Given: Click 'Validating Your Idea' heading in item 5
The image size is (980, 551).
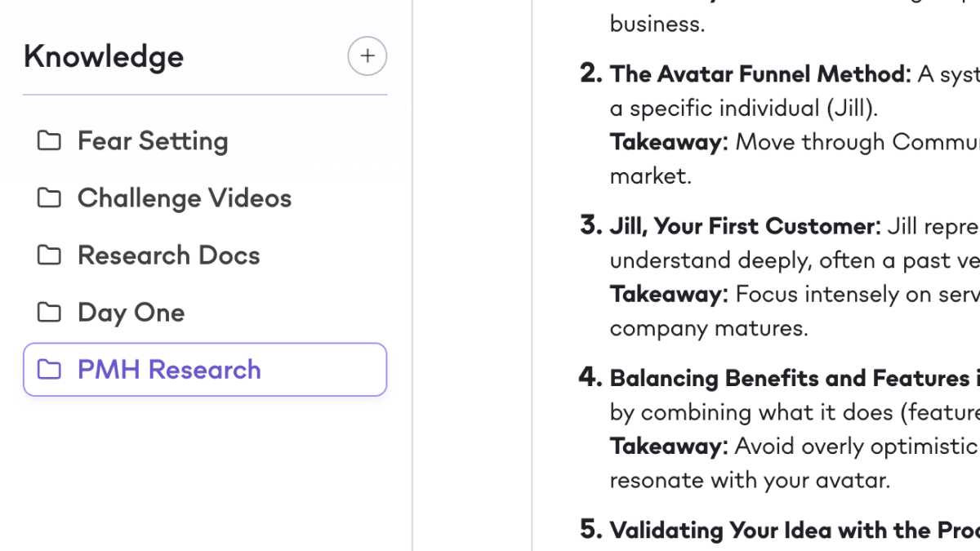Looking at the screenshot, I should [x=792, y=530].
